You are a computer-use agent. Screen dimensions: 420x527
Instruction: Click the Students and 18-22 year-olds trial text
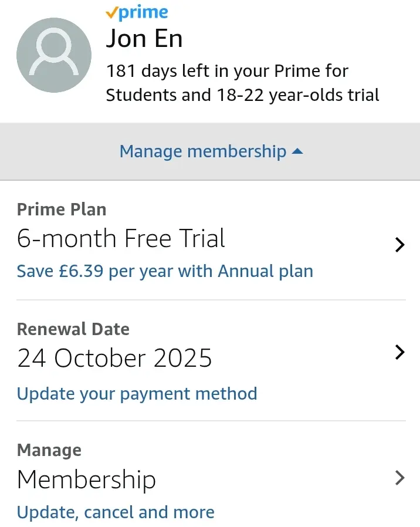tap(243, 95)
